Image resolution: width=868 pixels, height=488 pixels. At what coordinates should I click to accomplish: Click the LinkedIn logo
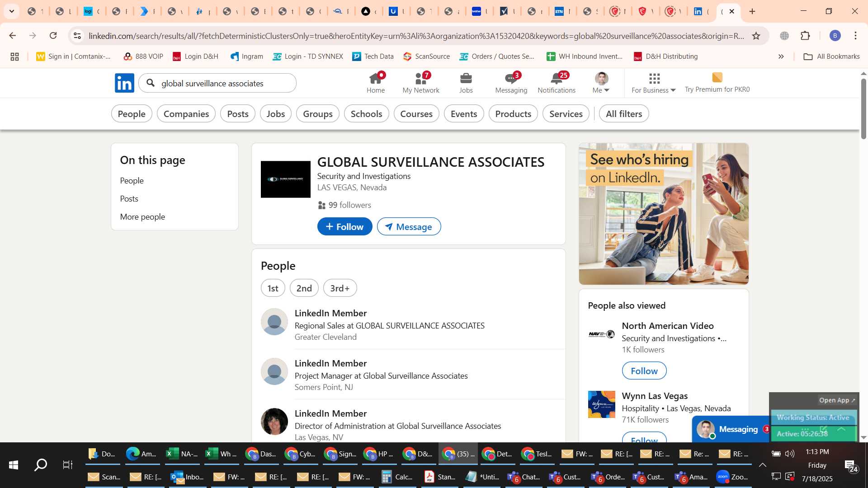(124, 83)
